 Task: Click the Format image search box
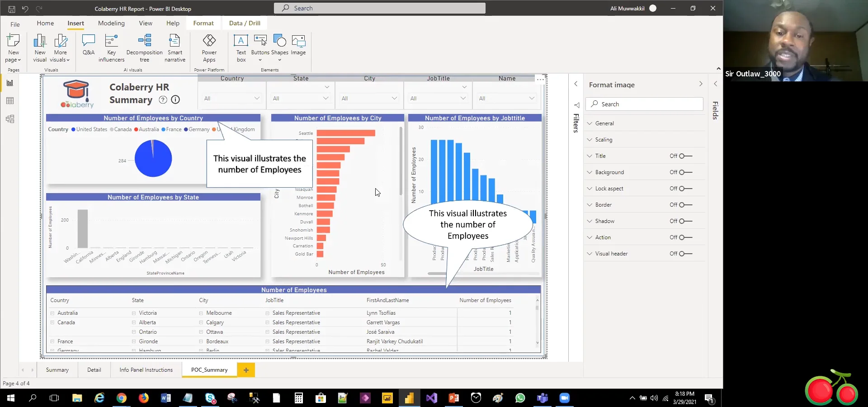coord(644,104)
